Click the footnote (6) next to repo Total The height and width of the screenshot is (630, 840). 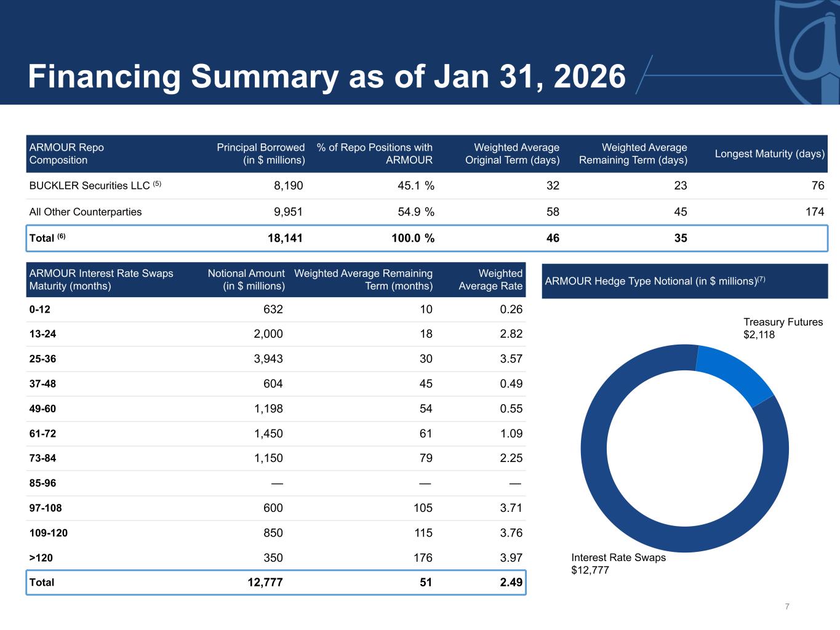coord(62,236)
